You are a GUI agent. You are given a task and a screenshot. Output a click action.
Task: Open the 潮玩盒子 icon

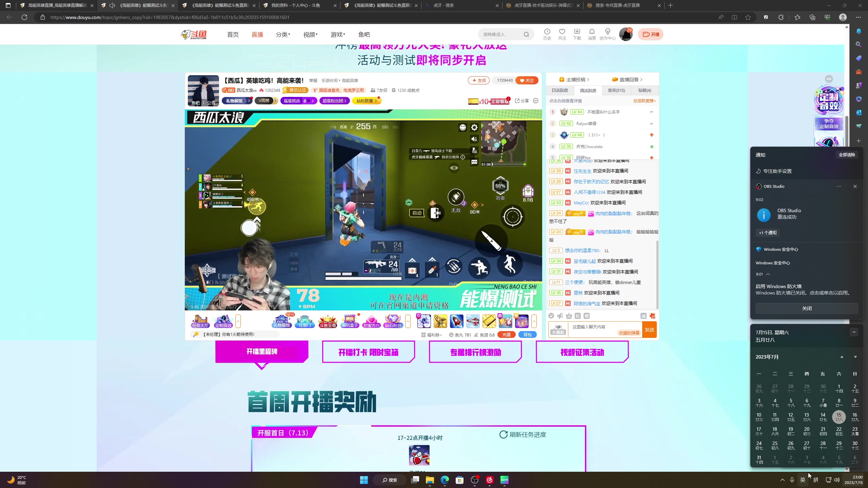(350, 321)
